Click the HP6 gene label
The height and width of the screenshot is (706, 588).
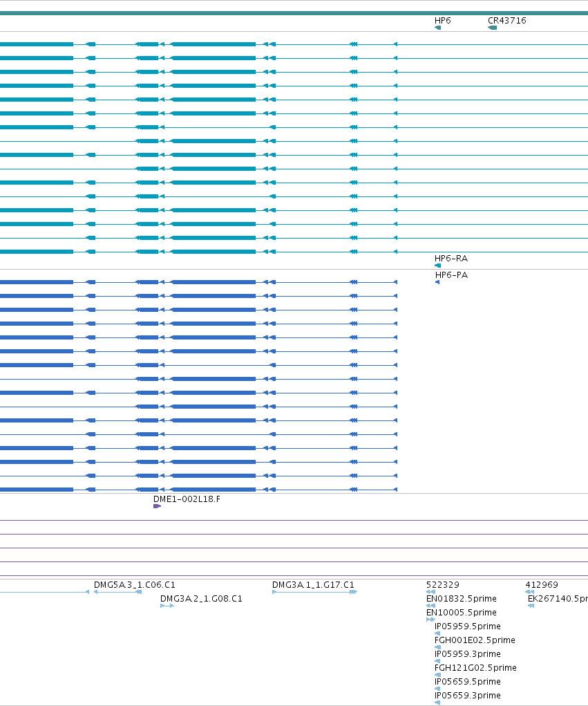443,21
